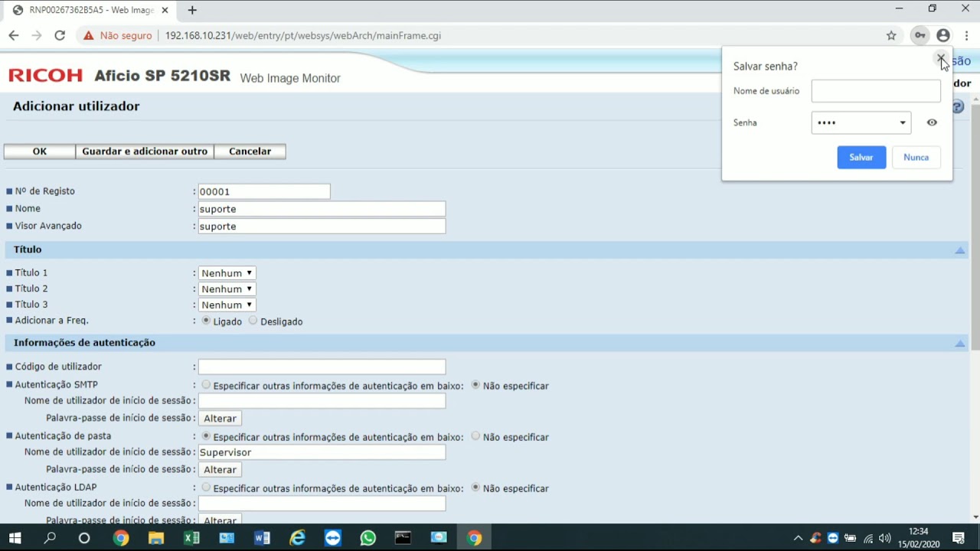Screen dimensions: 980x551
Task: Show hidden system tray icons
Action: tap(798, 538)
